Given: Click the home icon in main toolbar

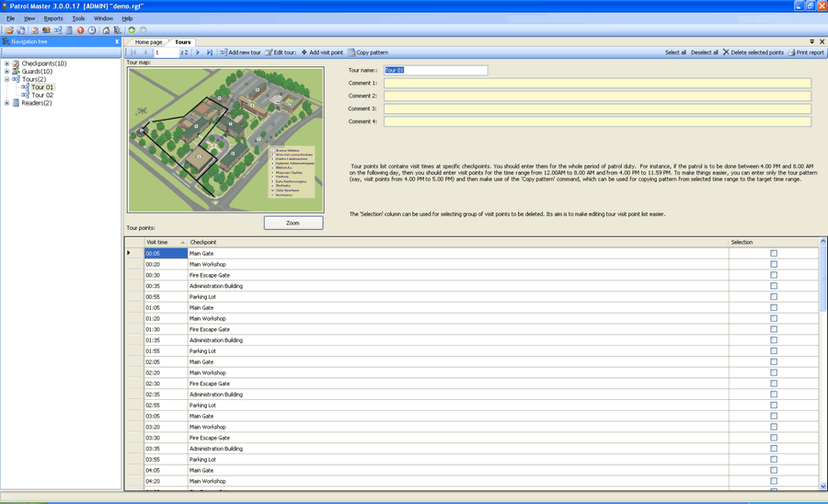Looking at the screenshot, I should pyautogui.click(x=106, y=30).
